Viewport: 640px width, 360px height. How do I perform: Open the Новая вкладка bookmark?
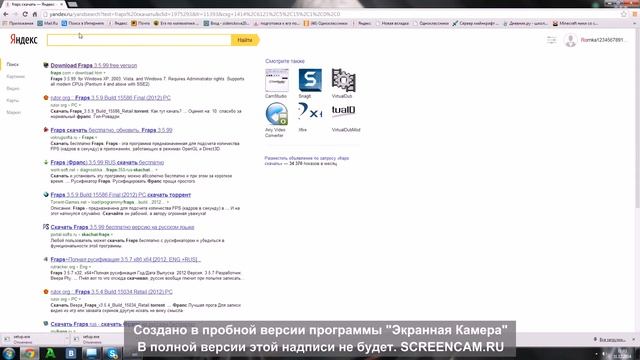pos(392,23)
